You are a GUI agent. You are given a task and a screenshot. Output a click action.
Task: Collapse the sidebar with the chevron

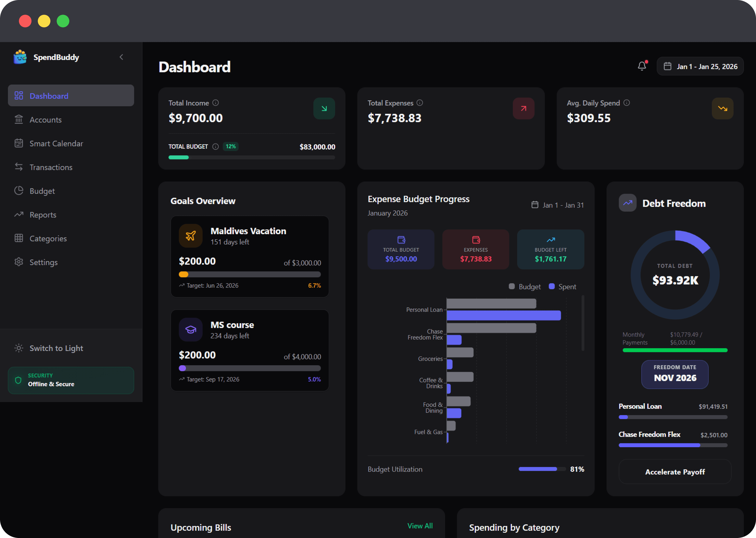pyautogui.click(x=121, y=57)
